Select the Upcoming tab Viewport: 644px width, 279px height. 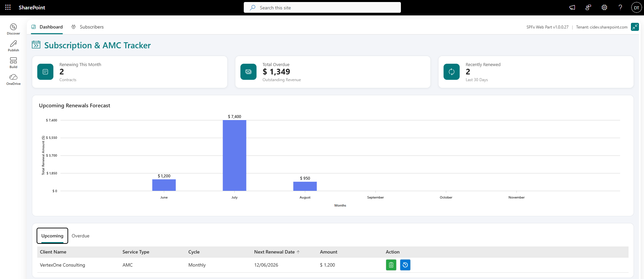pyautogui.click(x=52, y=236)
